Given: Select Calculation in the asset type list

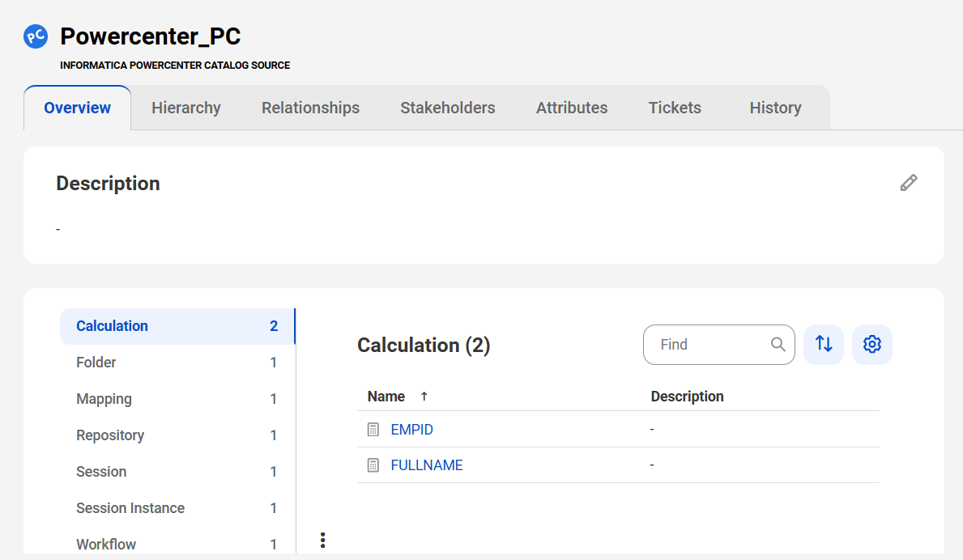Looking at the screenshot, I should pos(177,326).
